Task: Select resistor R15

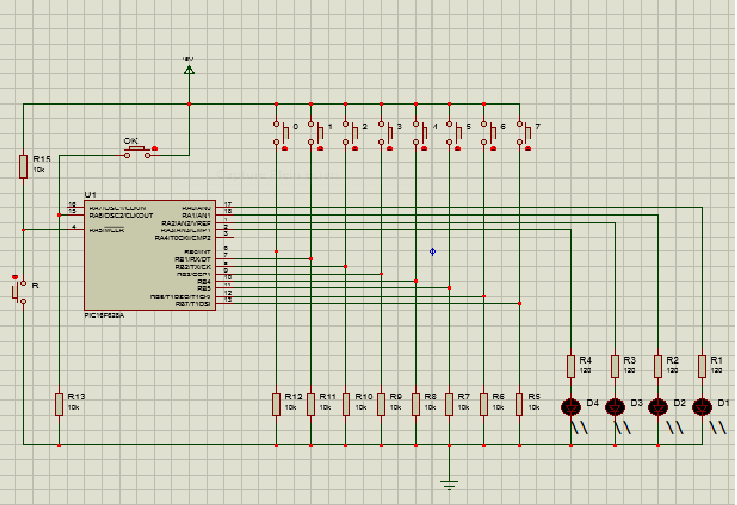Action: click(23, 166)
